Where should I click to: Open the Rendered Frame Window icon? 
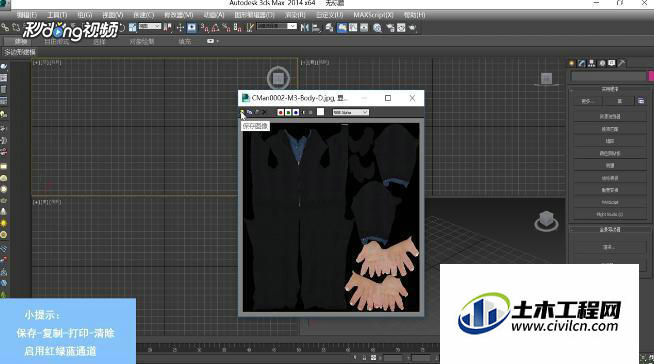coord(401,28)
